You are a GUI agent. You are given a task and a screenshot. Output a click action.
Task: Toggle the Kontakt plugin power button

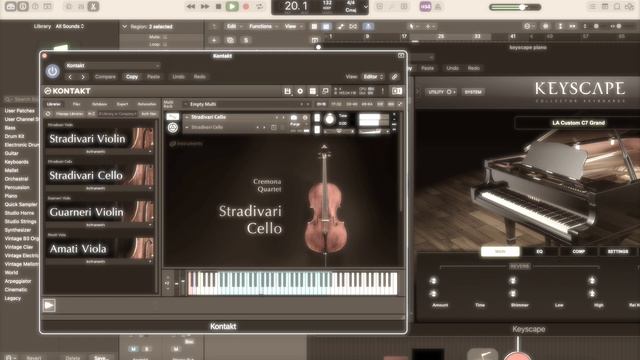click(53, 71)
